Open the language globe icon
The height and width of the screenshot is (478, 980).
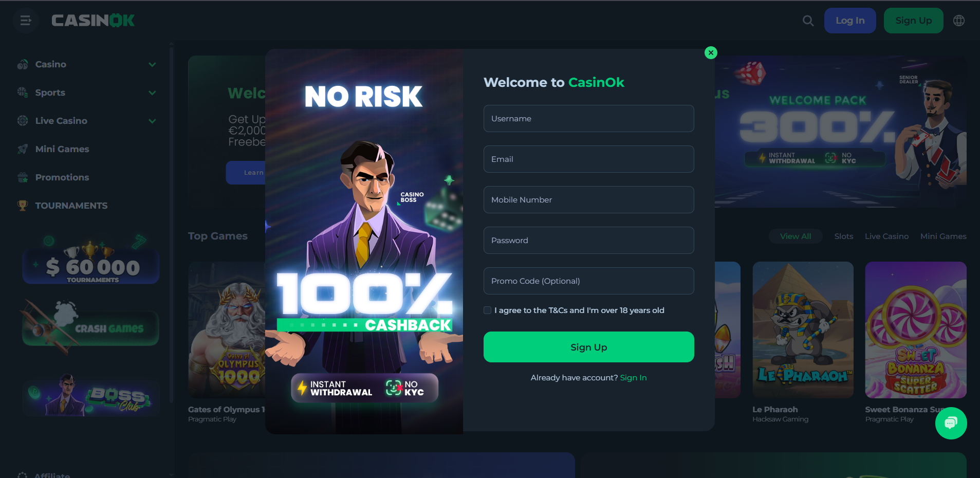tap(959, 21)
